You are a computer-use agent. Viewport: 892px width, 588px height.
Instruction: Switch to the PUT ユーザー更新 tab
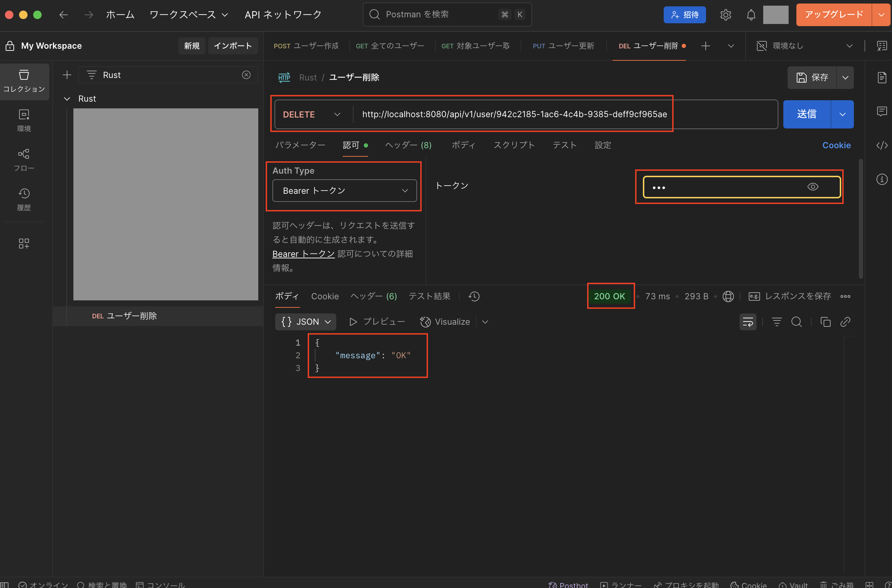point(563,46)
